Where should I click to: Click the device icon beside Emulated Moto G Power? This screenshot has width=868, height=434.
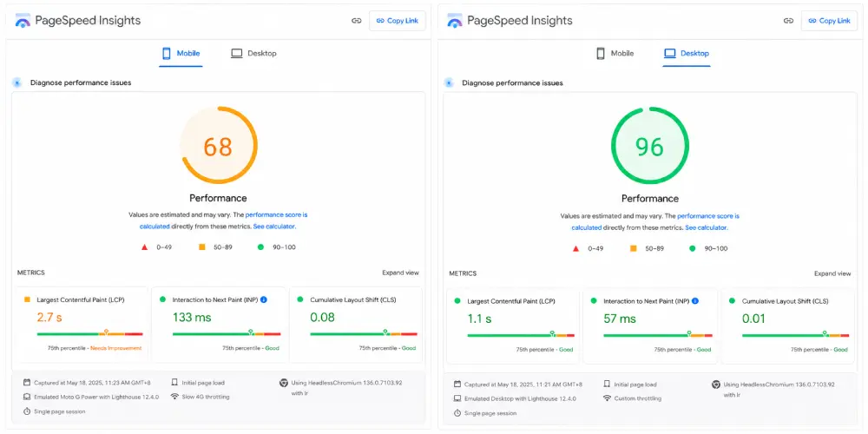pos(27,397)
